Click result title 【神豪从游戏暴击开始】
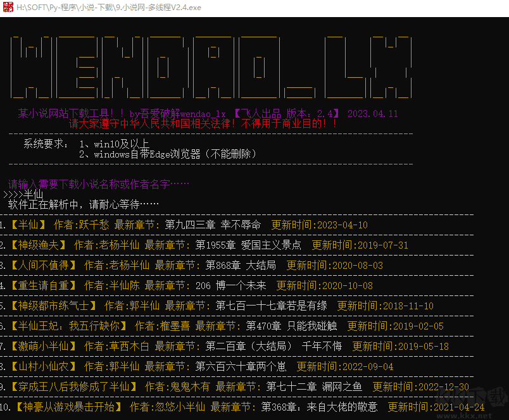 point(69,407)
